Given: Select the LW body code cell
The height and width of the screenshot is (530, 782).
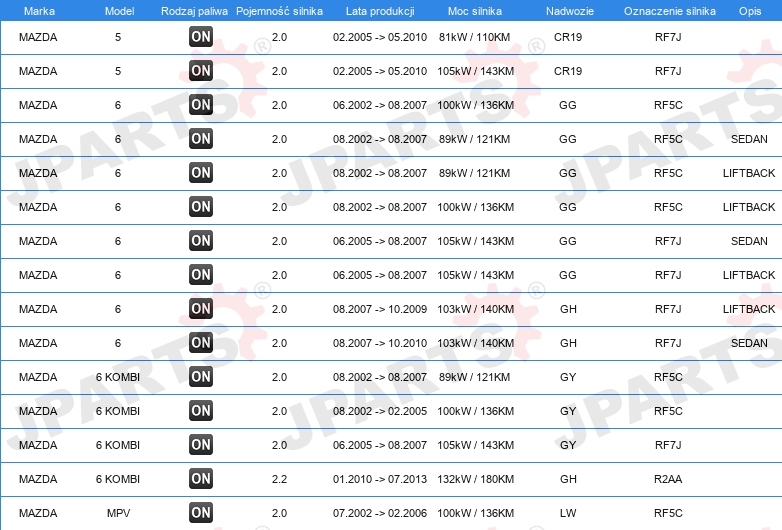Looking at the screenshot, I should click(568, 513).
